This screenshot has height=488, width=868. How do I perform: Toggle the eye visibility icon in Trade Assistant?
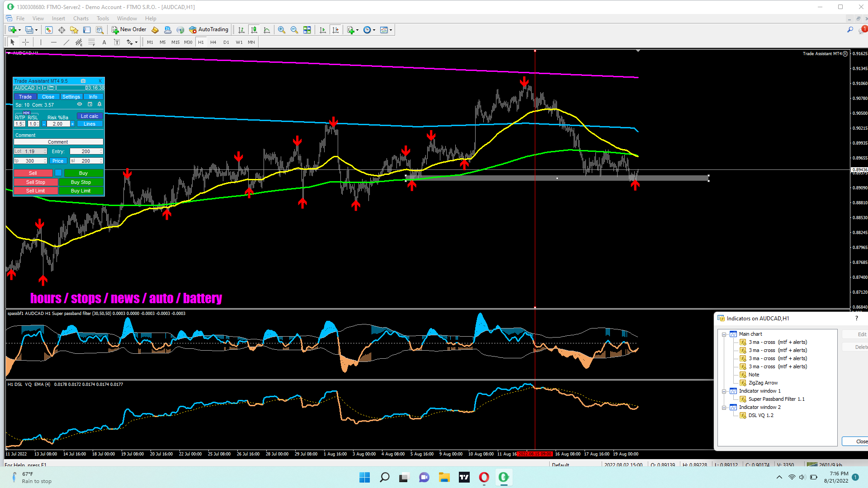point(80,104)
